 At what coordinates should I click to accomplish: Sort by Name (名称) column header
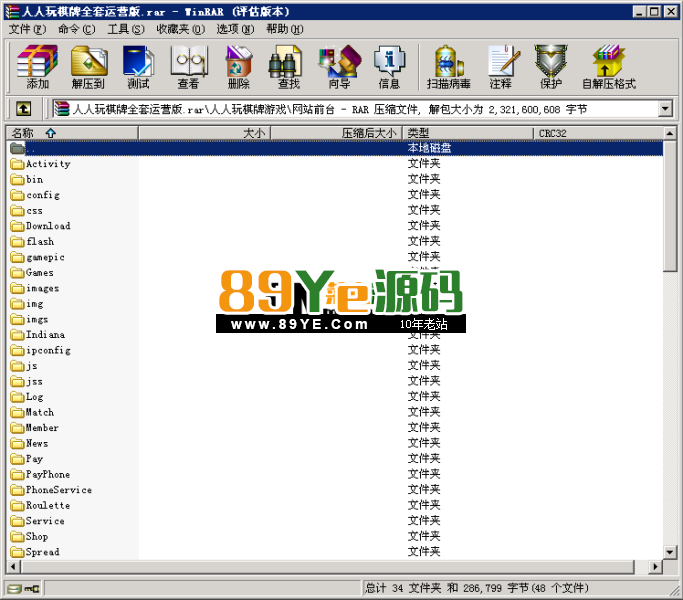pos(72,133)
